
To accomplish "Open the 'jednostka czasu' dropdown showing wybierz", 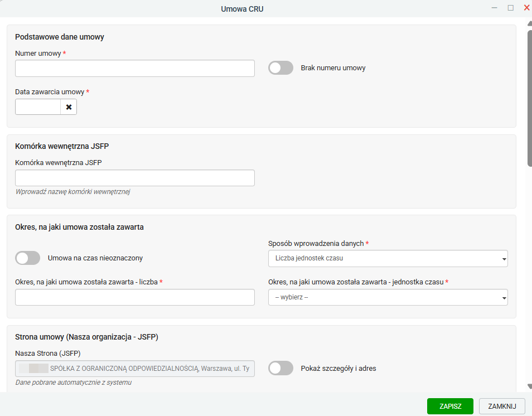I will point(388,297).
